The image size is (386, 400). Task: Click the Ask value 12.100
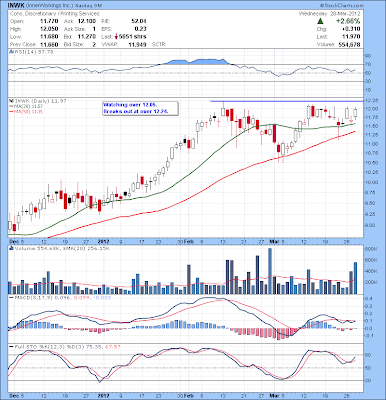(x=87, y=21)
